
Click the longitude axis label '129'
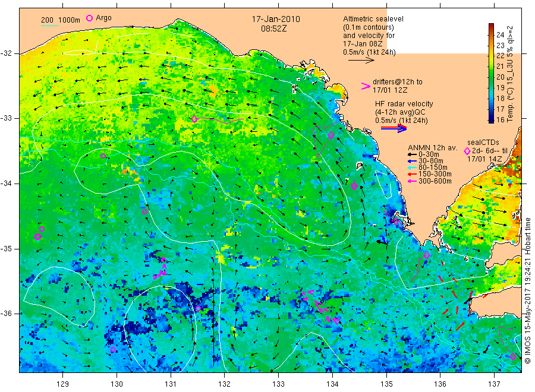coord(63,384)
